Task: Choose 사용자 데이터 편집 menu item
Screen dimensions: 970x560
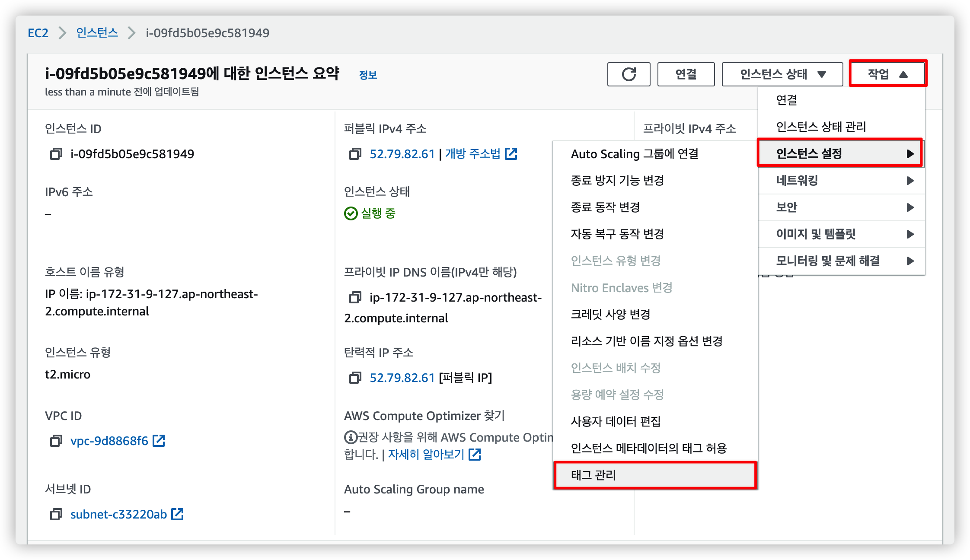Action: point(616,421)
